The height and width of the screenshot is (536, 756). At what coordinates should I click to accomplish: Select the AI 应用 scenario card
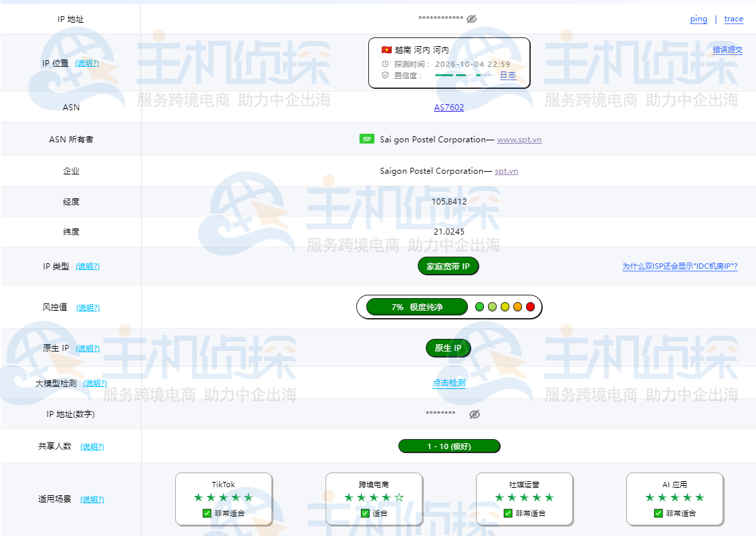(x=675, y=499)
